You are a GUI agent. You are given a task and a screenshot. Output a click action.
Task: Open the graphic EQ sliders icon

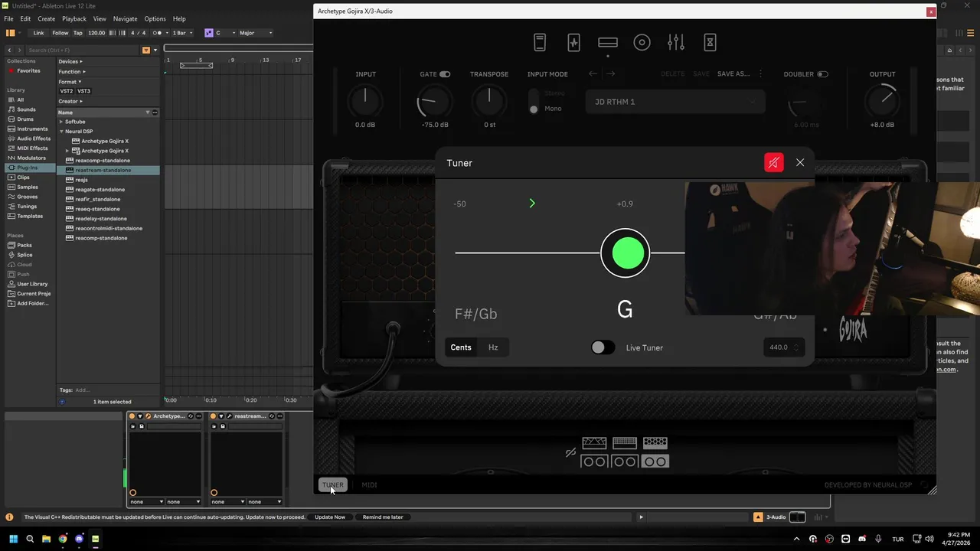coord(676,43)
